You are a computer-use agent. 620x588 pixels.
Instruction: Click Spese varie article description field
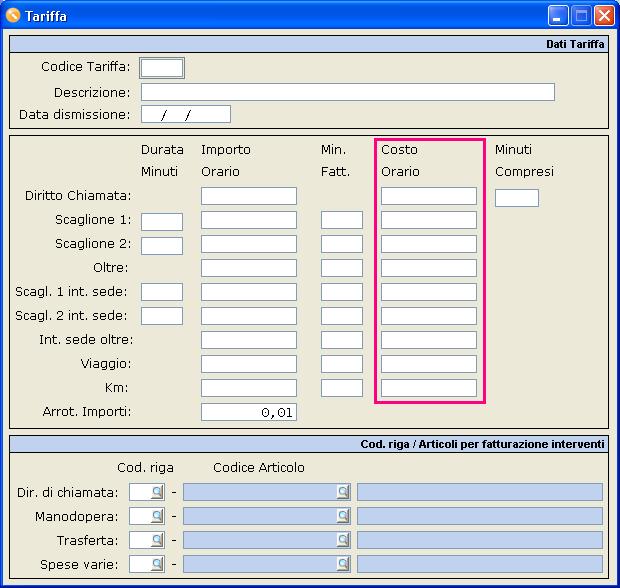(480, 564)
